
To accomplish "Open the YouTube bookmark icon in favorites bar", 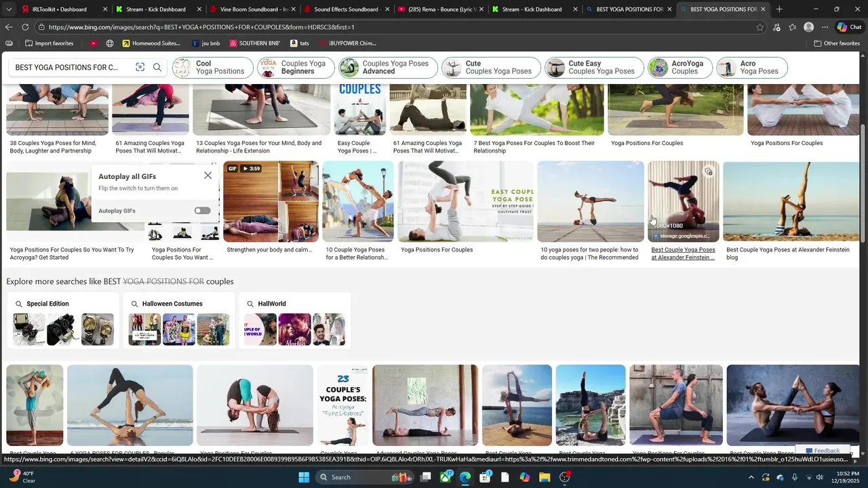I will coord(93,43).
